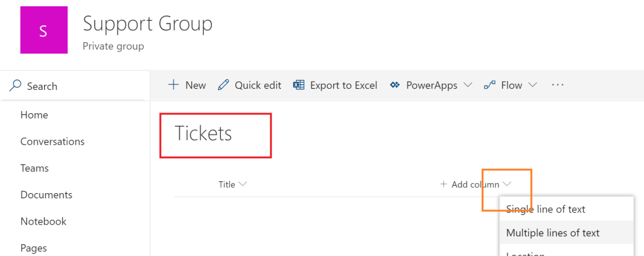This screenshot has height=256, width=644.
Task: Click the Excel icon for export
Action: pos(299,85)
